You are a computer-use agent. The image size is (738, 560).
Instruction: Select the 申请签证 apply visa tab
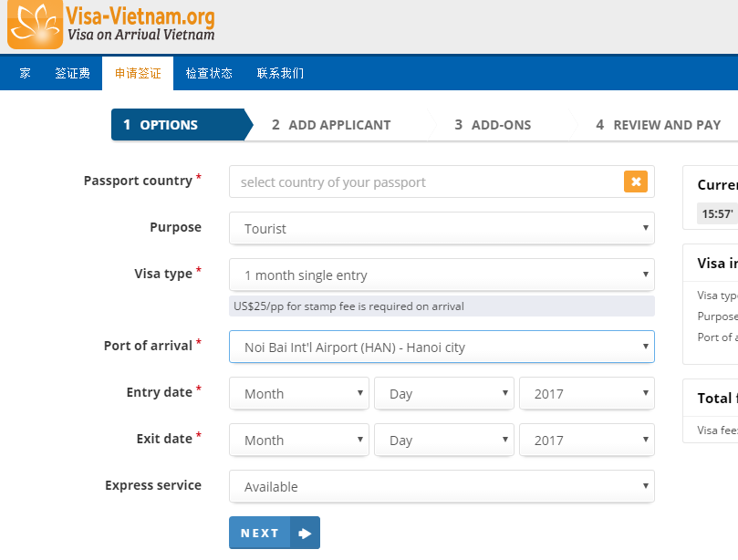[x=138, y=73]
